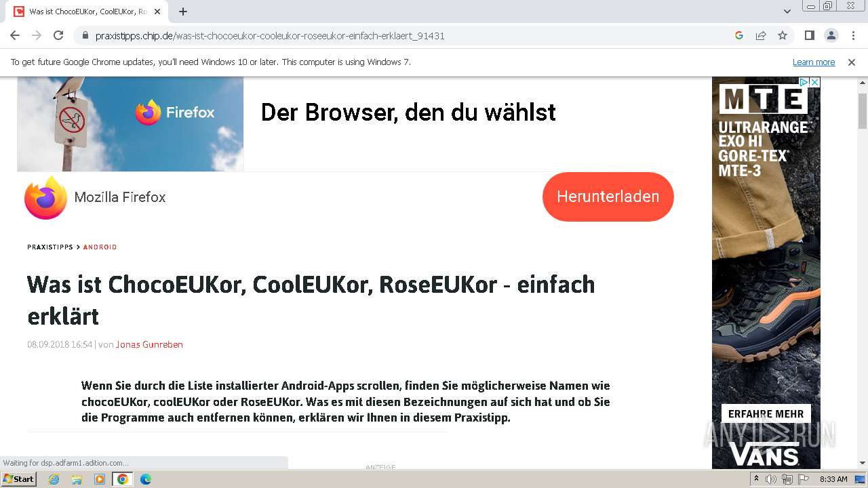The image size is (868, 488).
Task: Open author Jonas Gunreben's link
Action: tap(149, 344)
